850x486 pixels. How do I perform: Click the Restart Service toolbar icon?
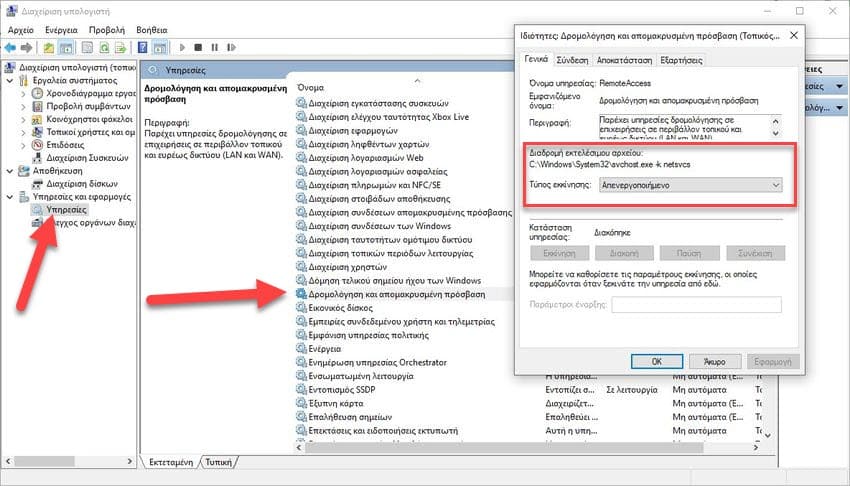pos(231,48)
